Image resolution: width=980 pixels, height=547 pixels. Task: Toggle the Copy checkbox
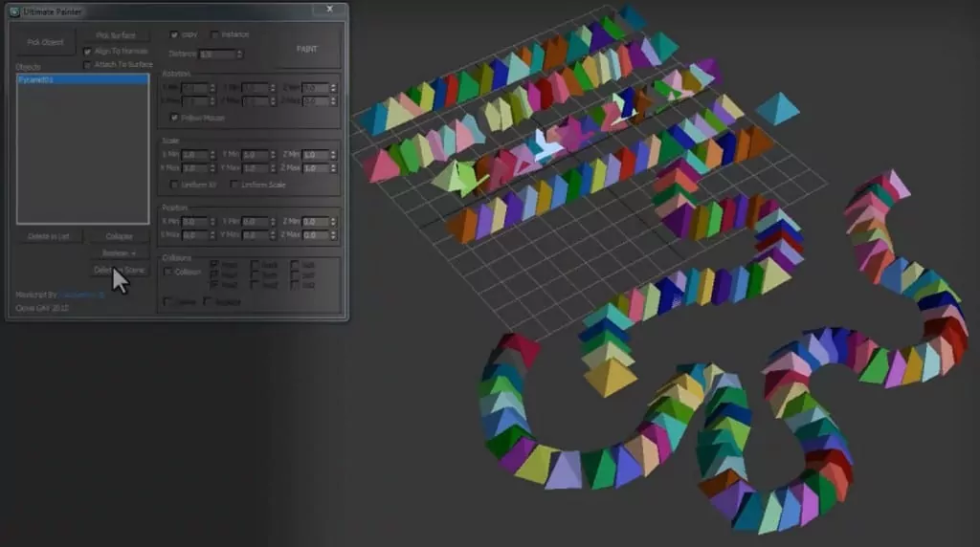point(174,34)
